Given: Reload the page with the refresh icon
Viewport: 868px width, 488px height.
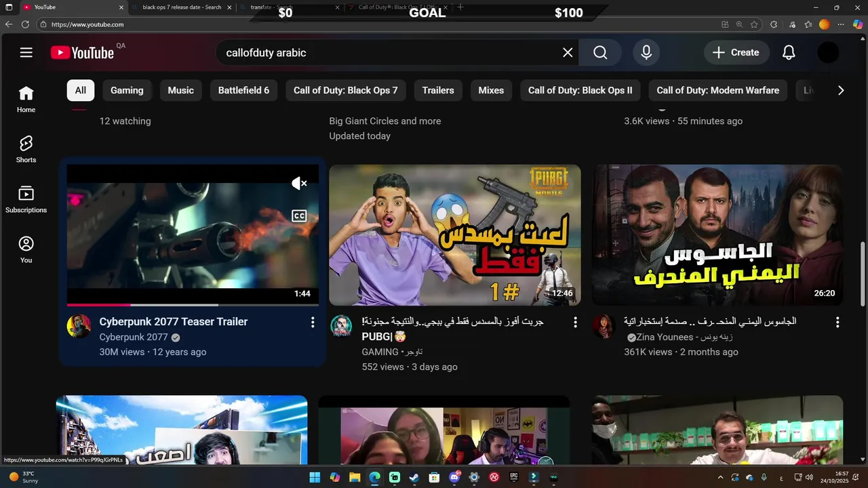Looking at the screenshot, I should pos(25,24).
